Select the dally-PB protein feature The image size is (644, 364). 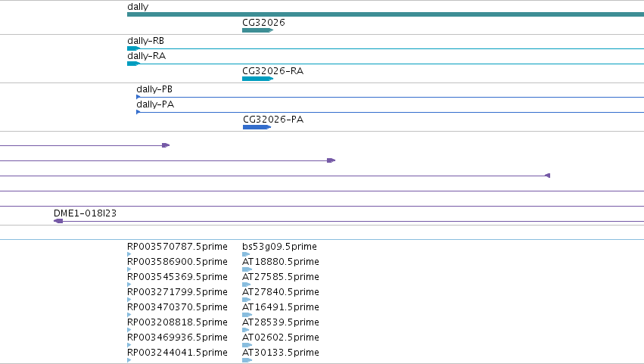(x=390, y=97)
